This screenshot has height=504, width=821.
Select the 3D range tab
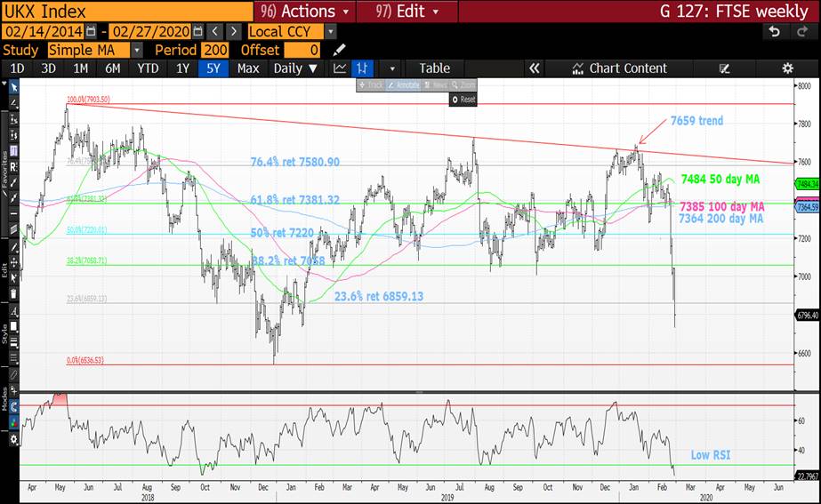[x=48, y=68]
